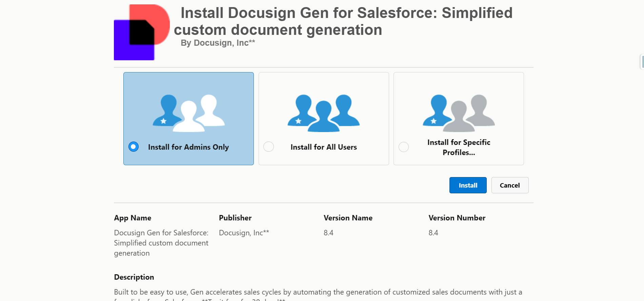Click the description paragraph starting "Built to be easy"
The image size is (644, 301).
point(318,294)
